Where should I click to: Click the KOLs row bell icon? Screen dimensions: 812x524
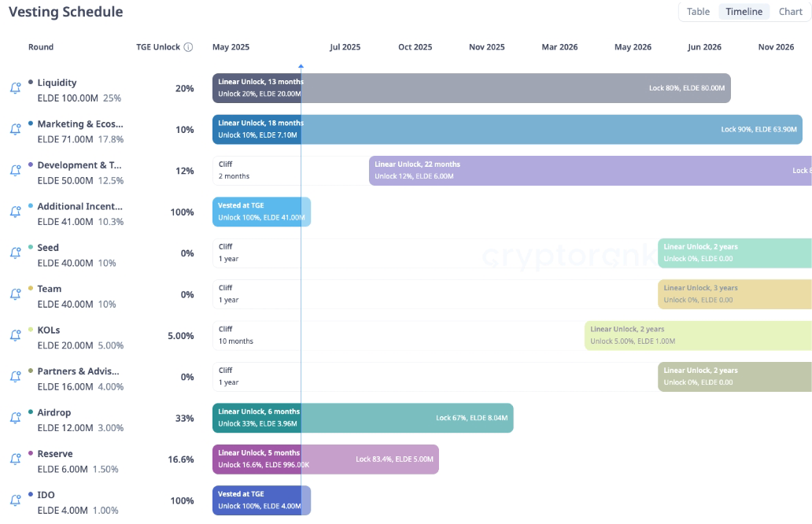pos(15,335)
